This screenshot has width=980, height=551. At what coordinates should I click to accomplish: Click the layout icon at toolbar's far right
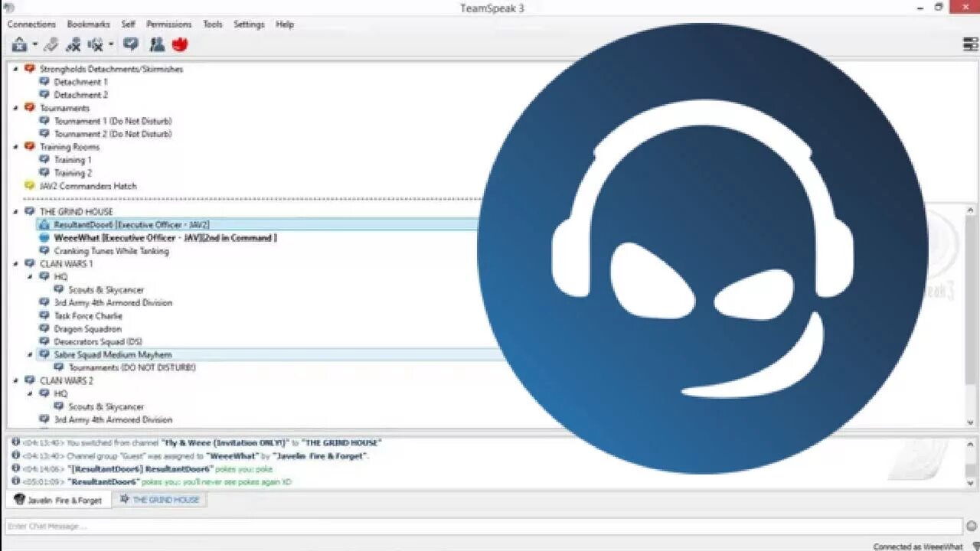pos(970,44)
